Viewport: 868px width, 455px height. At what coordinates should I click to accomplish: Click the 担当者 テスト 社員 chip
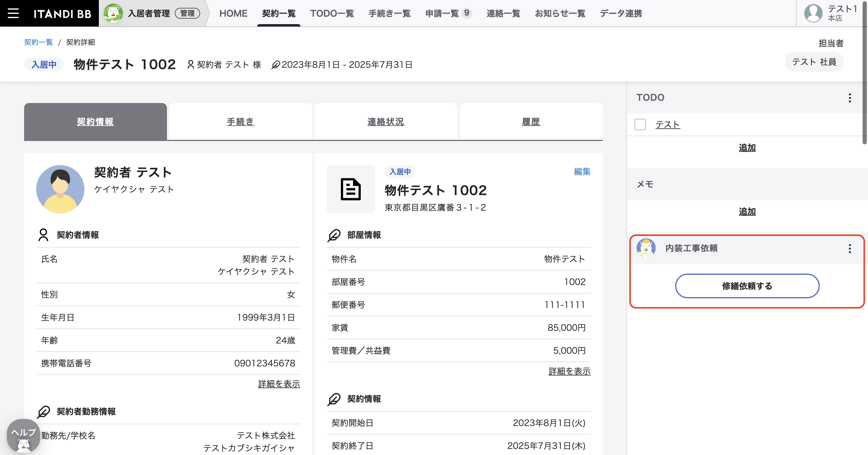click(814, 62)
